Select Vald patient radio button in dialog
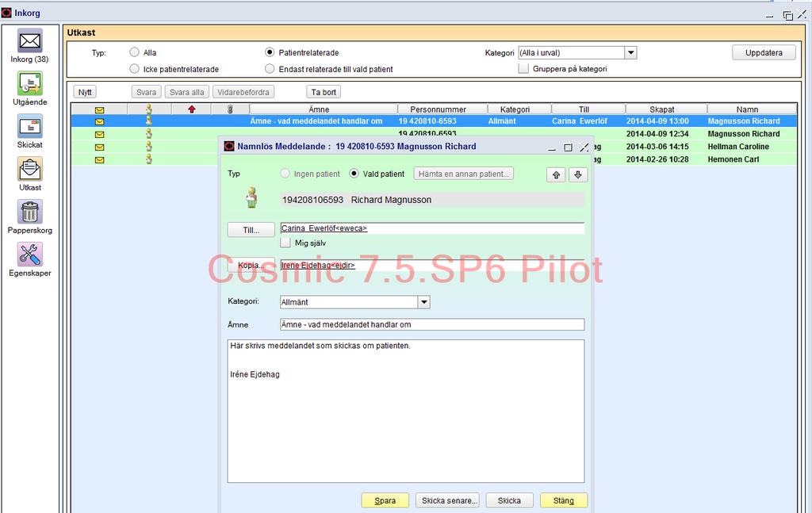The image size is (812, 513). click(354, 174)
